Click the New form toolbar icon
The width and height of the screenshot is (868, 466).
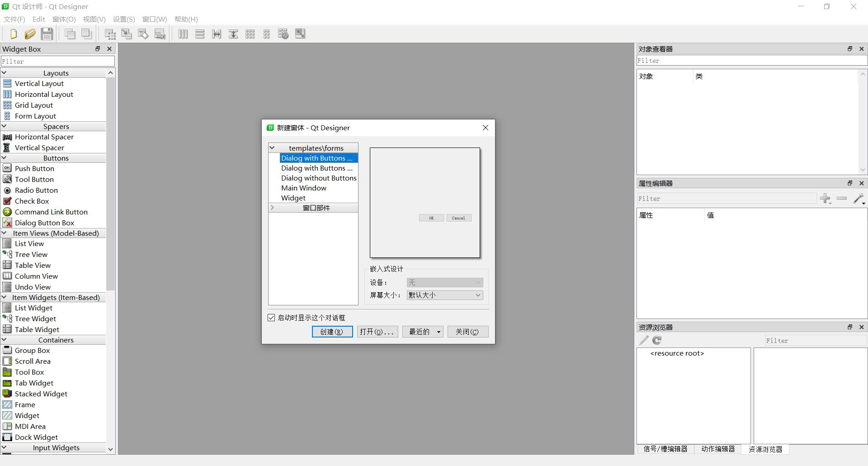coord(13,34)
